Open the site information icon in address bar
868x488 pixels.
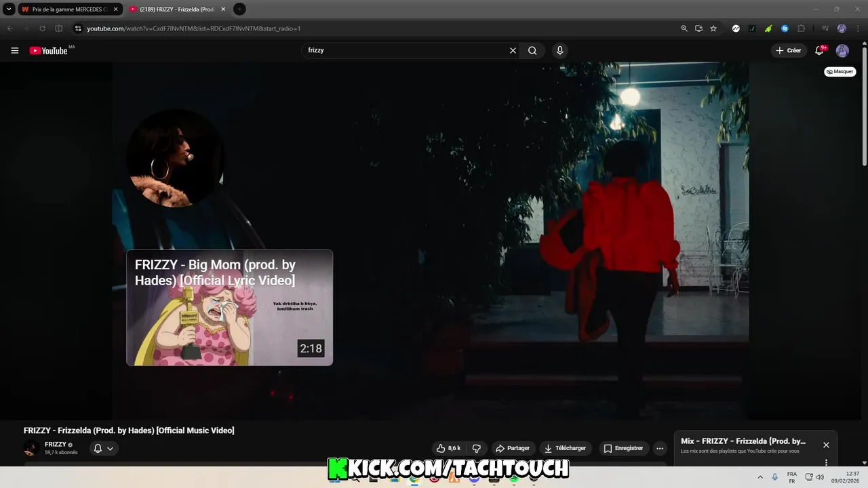pos(78,28)
